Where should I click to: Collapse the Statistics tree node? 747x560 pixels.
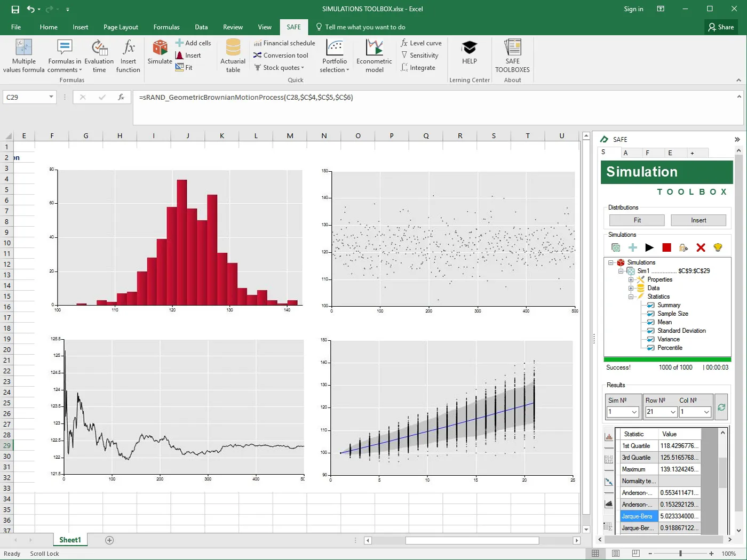tap(631, 297)
